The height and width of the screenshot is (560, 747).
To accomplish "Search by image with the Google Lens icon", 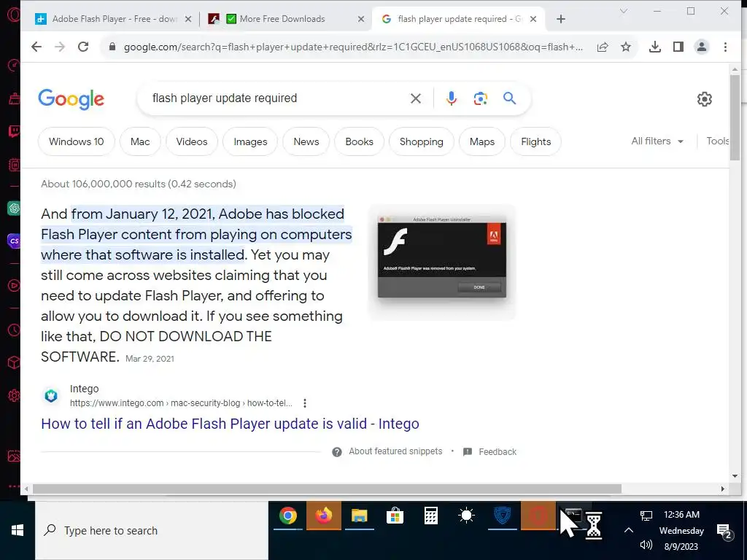I will (x=480, y=98).
